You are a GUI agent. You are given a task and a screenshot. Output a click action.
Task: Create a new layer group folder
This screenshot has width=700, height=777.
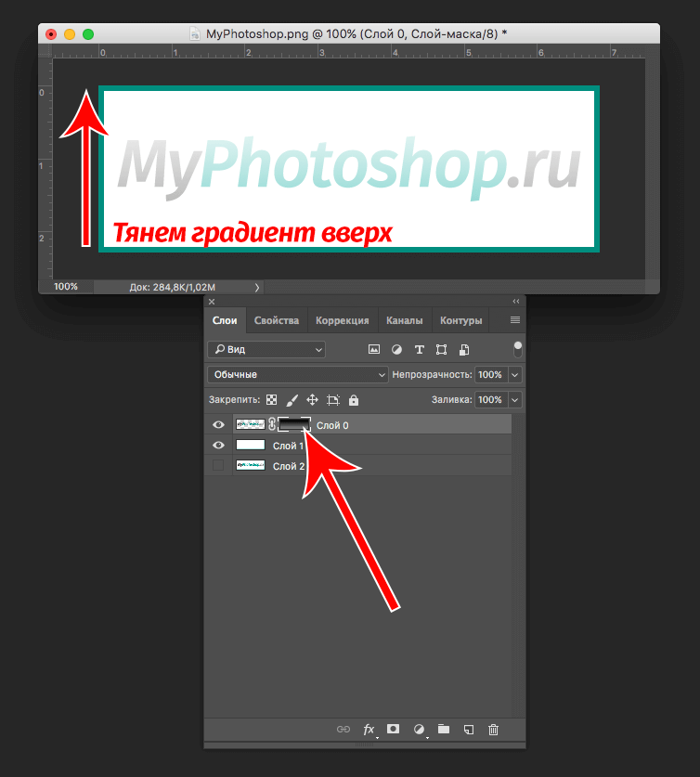pyautogui.click(x=444, y=730)
